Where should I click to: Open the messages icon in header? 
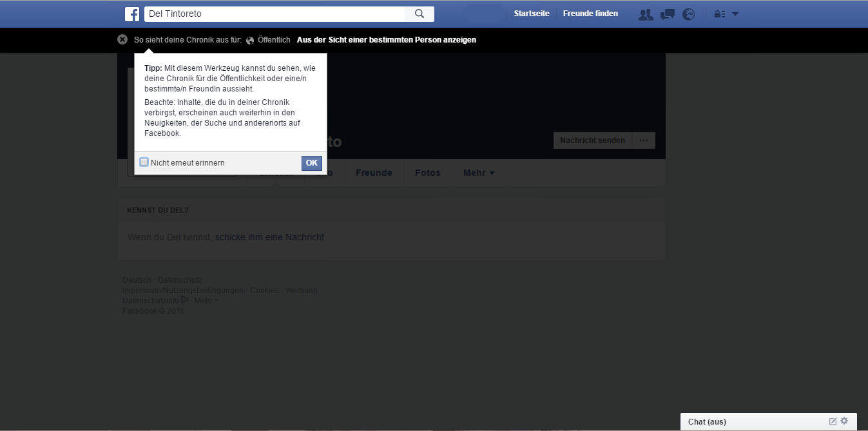tap(668, 14)
